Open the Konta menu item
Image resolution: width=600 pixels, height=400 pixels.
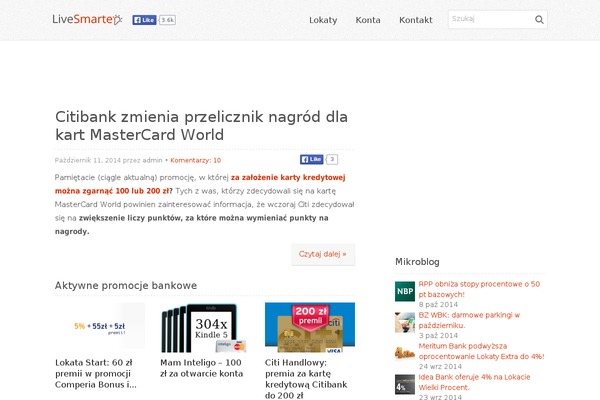point(368,20)
